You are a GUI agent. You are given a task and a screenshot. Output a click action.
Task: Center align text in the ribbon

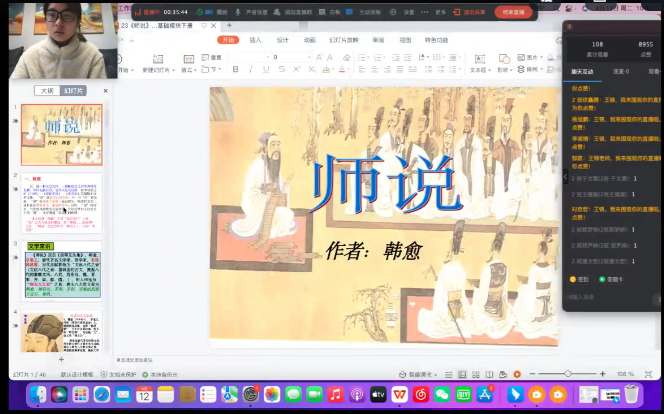point(374,69)
